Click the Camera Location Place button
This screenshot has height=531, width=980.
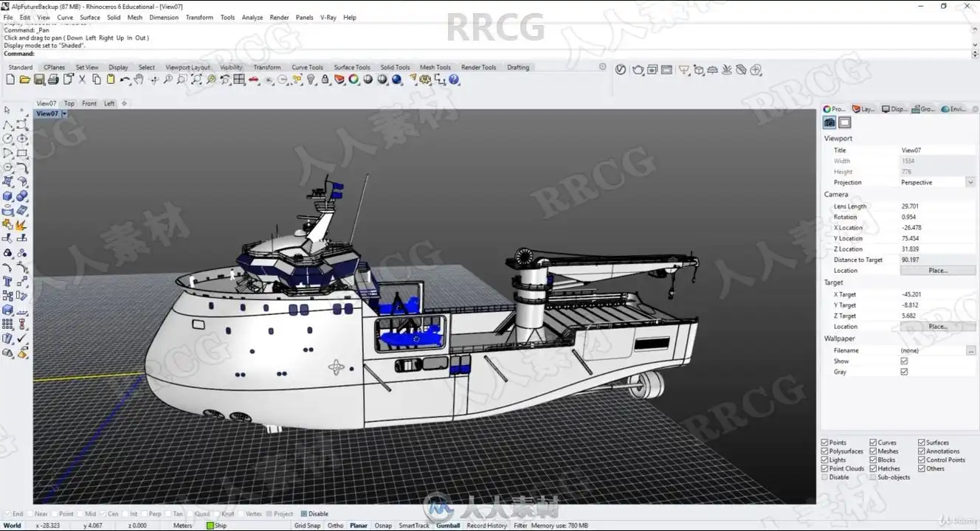[938, 271]
